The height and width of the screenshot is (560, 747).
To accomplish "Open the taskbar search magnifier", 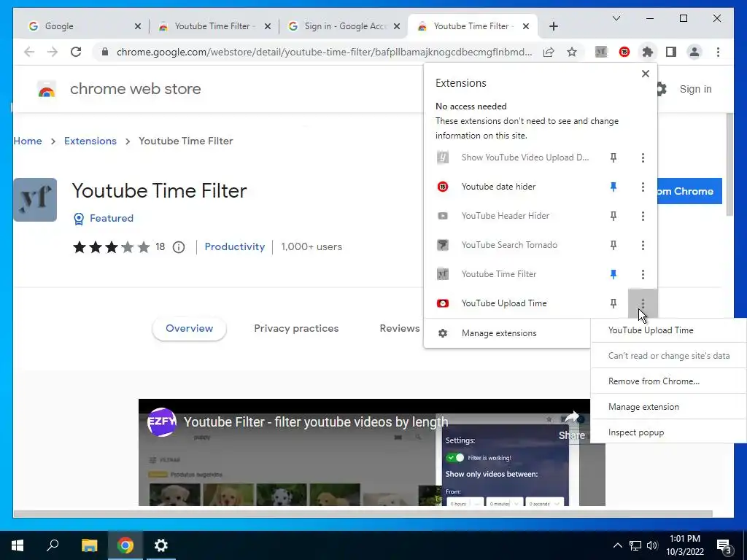I will point(53,545).
